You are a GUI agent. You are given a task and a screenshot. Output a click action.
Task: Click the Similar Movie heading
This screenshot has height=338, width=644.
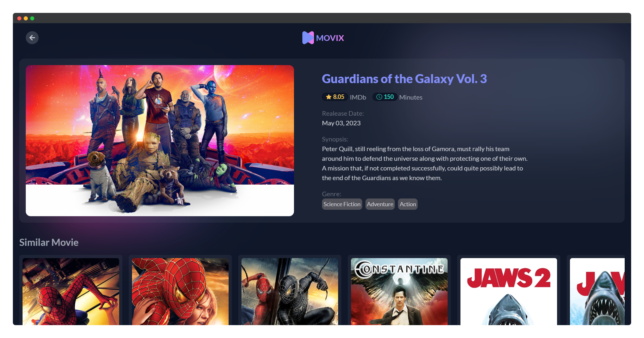(49, 242)
